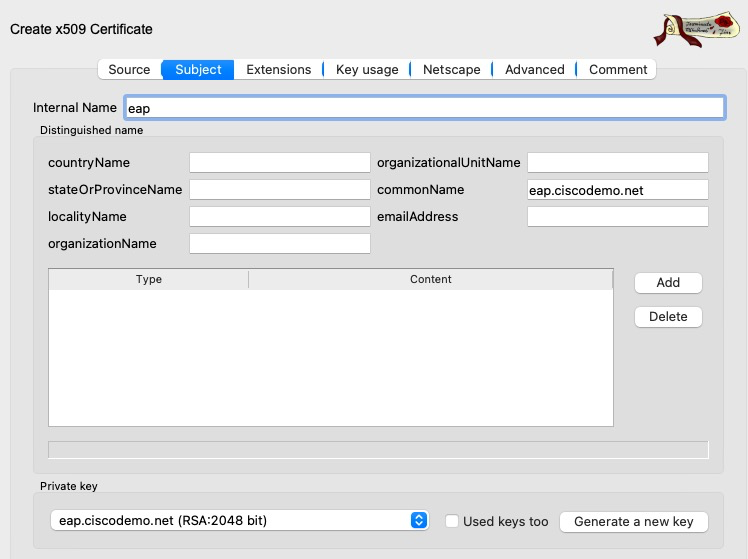Open the private key dropdown
The width and height of the screenshot is (748, 559).
point(239,520)
